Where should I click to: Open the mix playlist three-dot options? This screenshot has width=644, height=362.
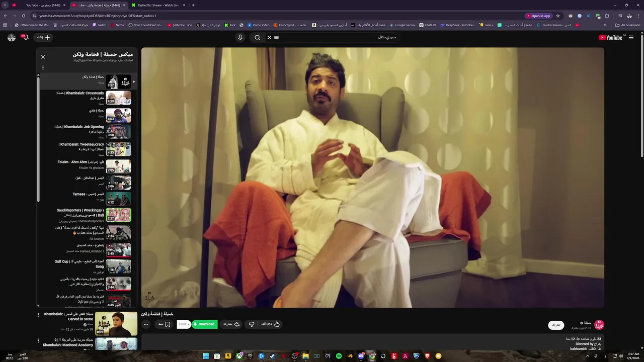(43, 67)
